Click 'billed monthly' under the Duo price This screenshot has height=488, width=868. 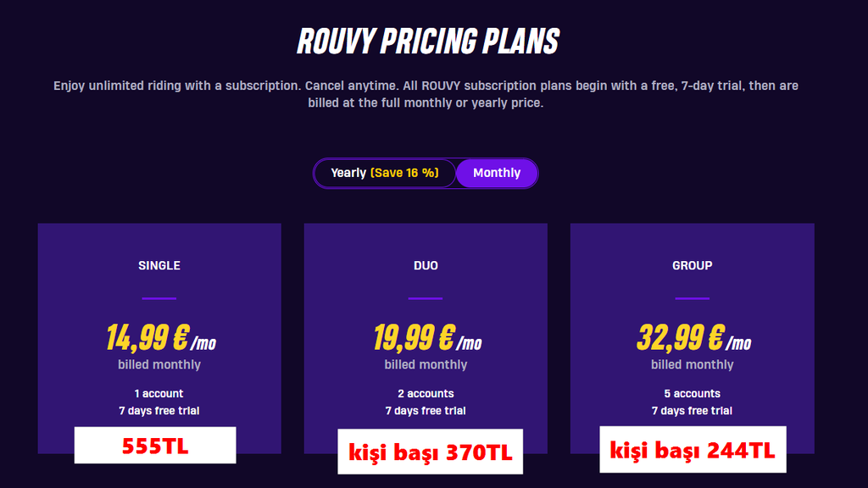coord(426,364)
